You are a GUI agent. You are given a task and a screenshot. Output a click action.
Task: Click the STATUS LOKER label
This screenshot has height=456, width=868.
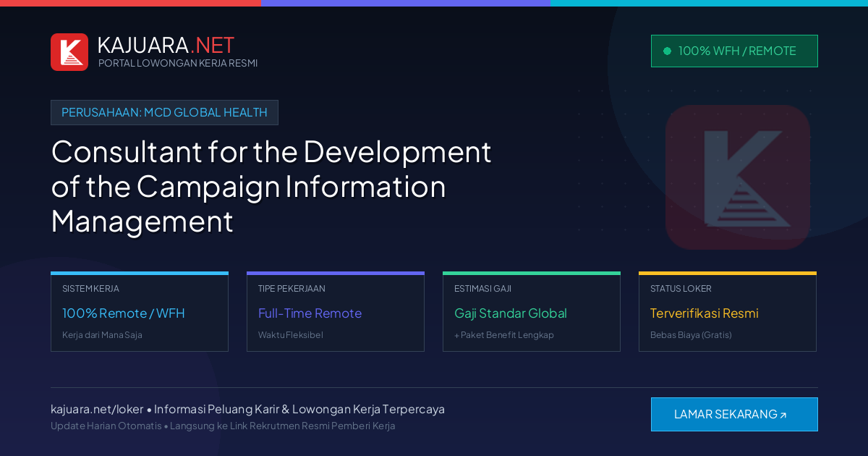681,288
